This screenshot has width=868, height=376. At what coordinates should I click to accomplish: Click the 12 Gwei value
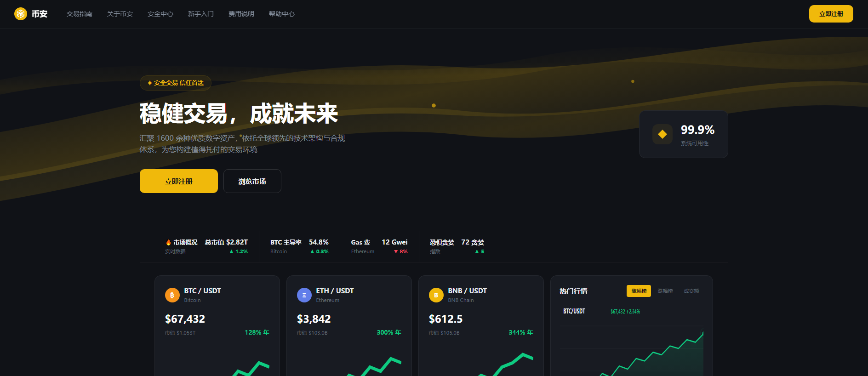click(394, 242)
